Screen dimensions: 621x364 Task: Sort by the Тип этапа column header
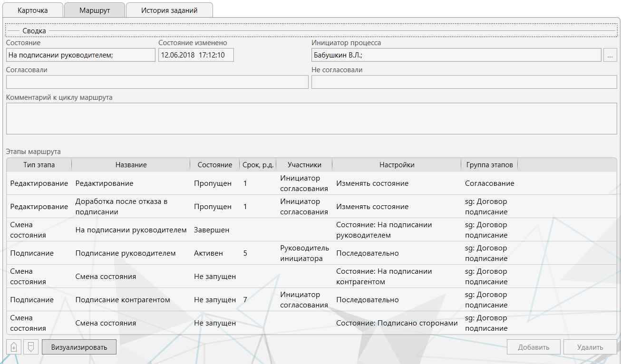[39, 165]
